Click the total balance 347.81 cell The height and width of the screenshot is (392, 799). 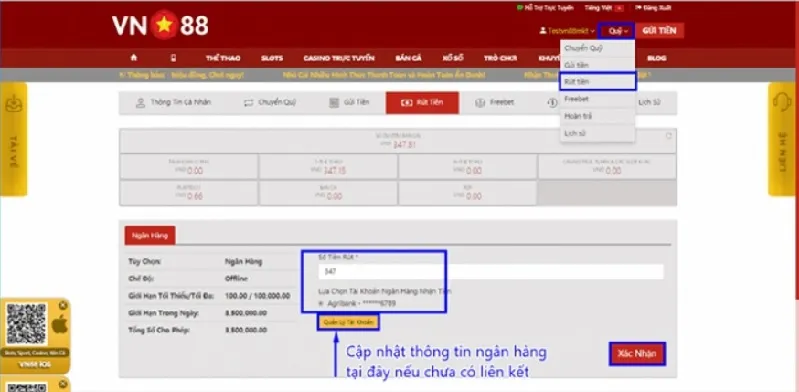point(398,141)
